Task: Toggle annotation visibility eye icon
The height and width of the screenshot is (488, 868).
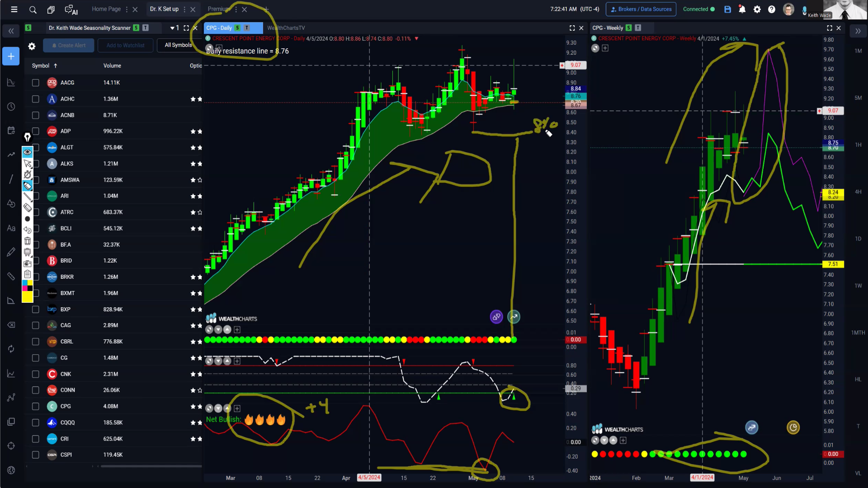Action: point(27,152)
